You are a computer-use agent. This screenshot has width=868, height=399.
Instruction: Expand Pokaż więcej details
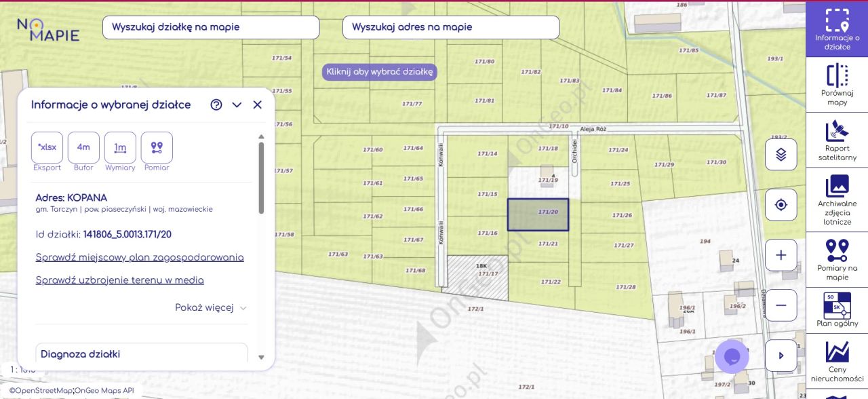coord(211,307)
